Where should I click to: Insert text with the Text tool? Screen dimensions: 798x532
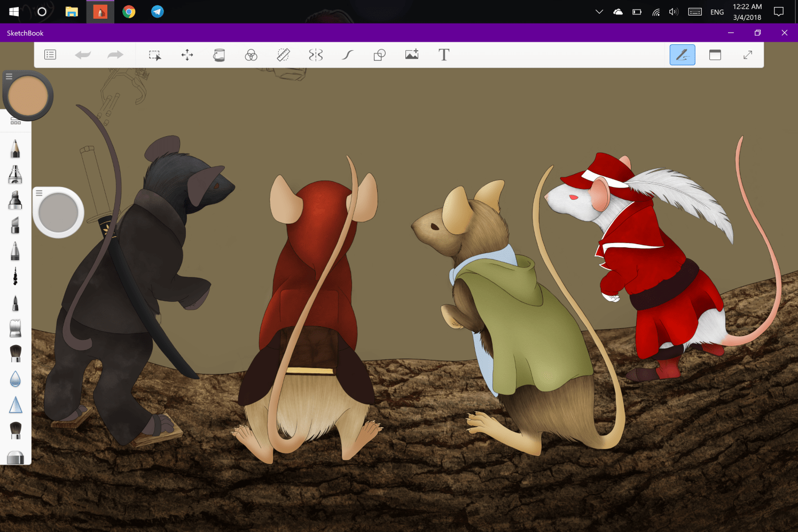(x=444, y=55)
